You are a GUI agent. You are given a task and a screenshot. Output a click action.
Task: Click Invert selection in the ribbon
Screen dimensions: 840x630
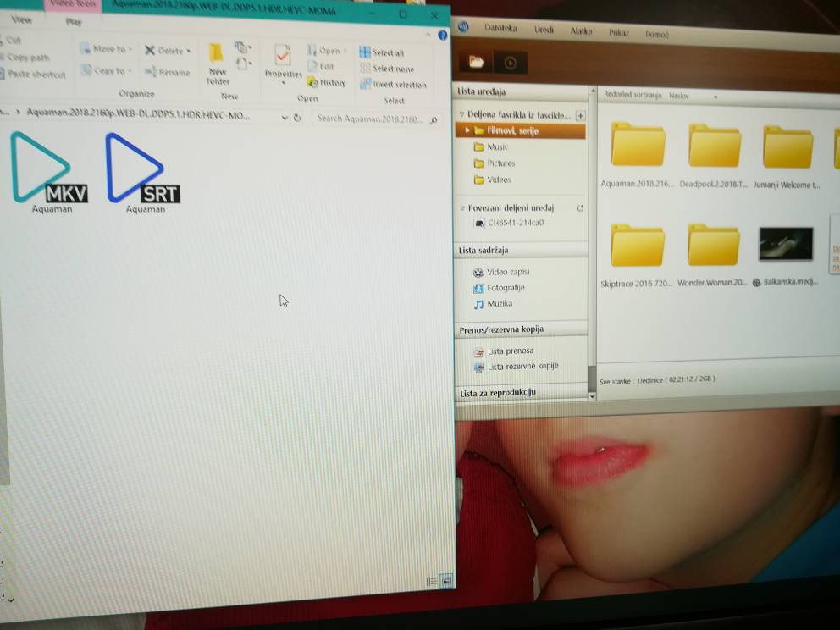coord(393,85)
